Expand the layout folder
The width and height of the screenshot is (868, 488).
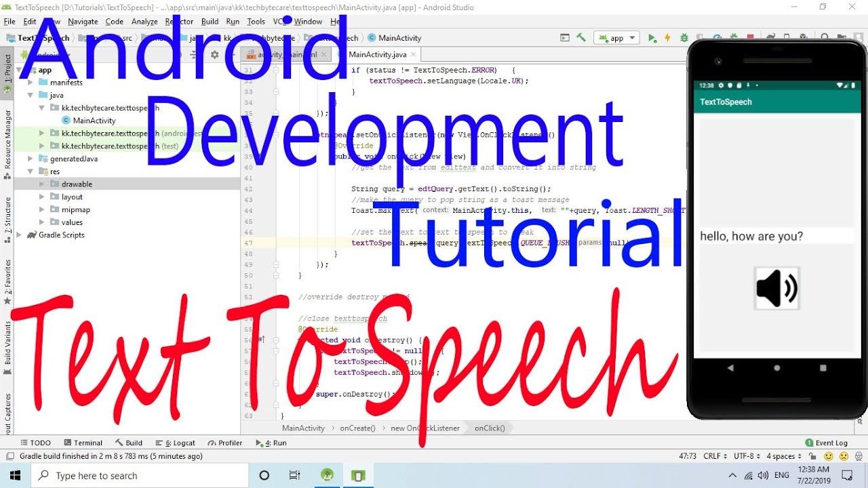pyautogui.click(x=42, y=197)
